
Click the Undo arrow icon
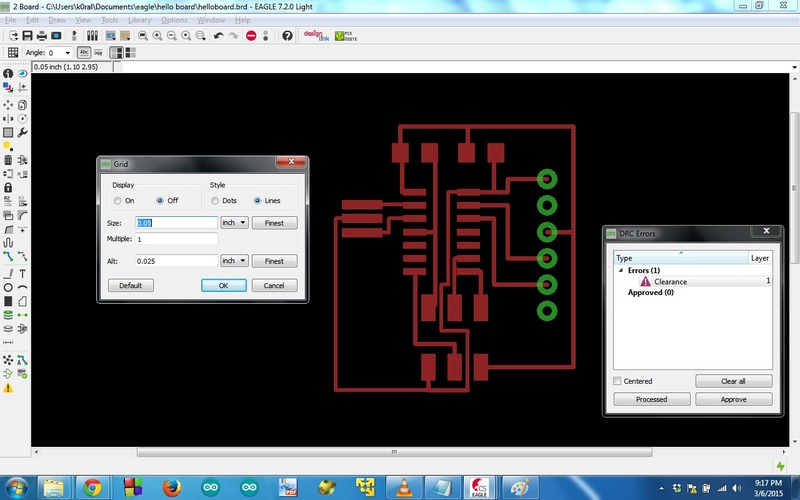[x=219, y=36]
